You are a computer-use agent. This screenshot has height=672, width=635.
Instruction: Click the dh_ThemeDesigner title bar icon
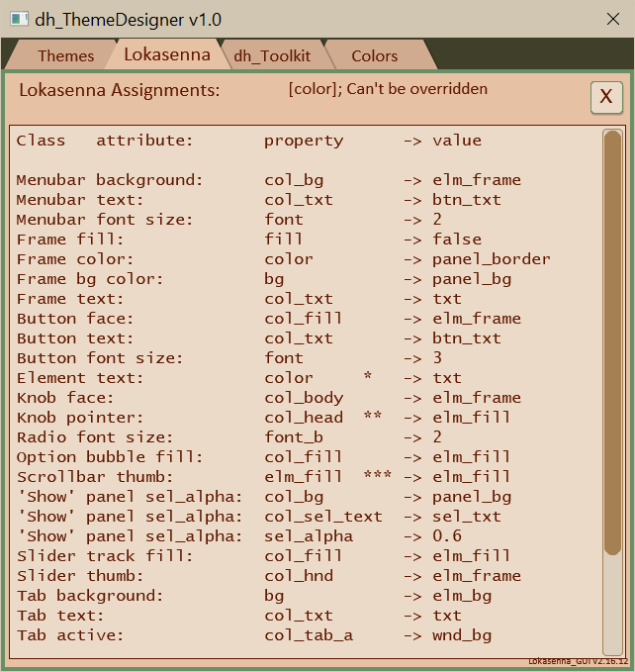pyautogui.click(x=19, y=19)
